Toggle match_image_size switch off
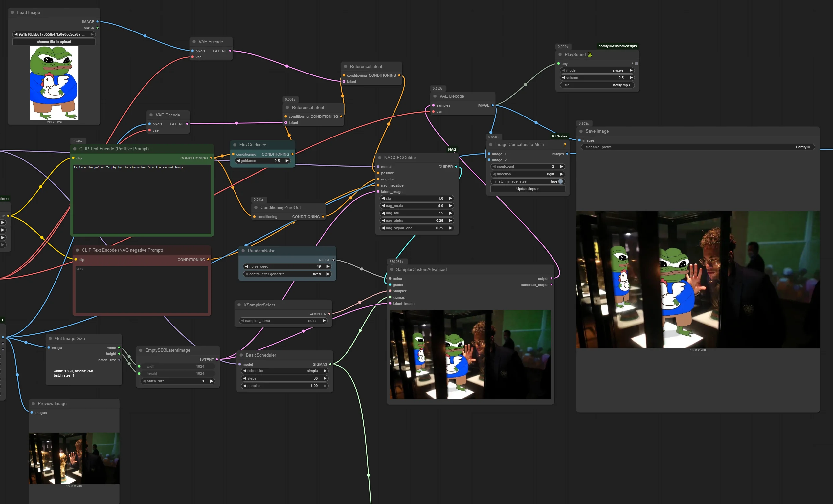 [x=560, y=182]
